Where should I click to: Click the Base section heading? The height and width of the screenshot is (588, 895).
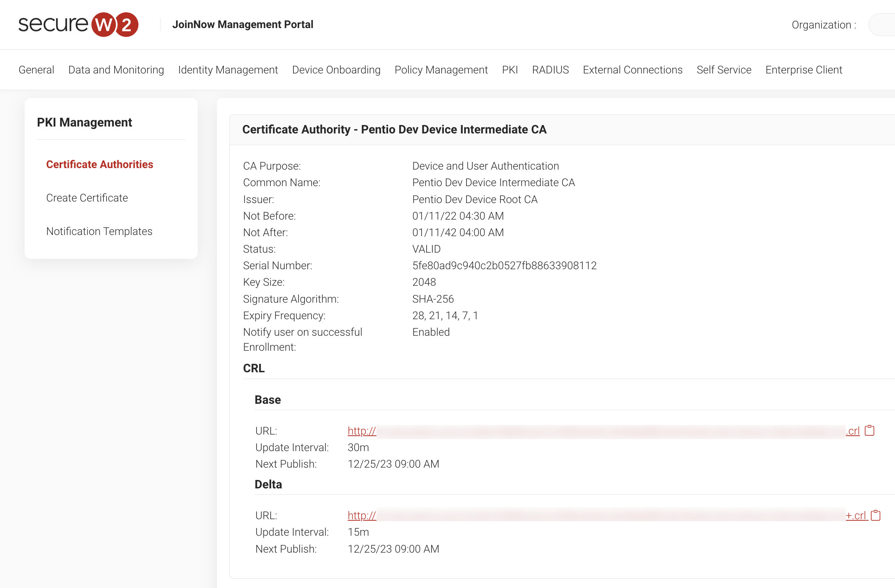(268, 400)
